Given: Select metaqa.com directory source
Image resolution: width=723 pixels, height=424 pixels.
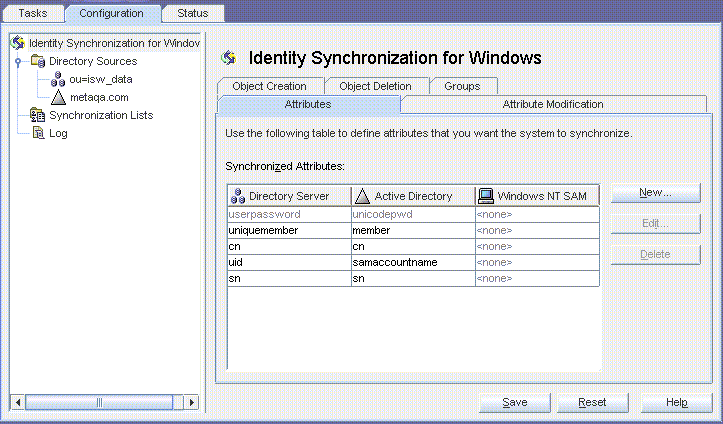Looking at the screenshot, I should [x=99, y=97].
